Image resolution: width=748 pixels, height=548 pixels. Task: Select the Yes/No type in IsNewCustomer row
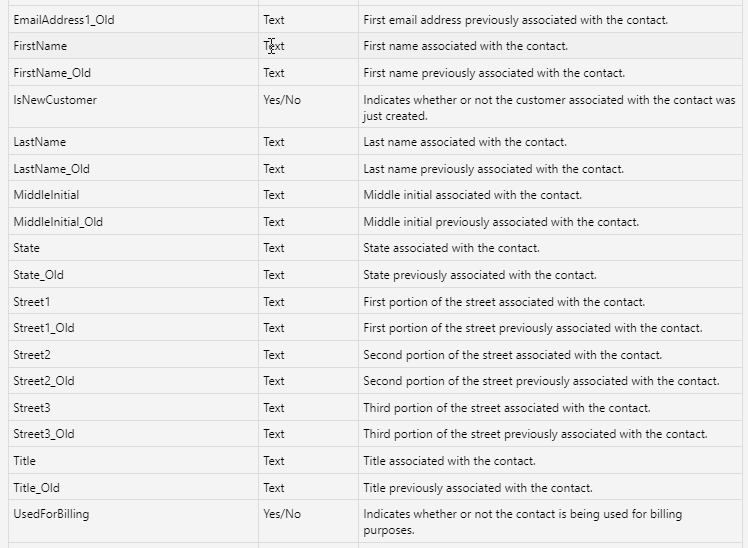[x=282, y=100]
